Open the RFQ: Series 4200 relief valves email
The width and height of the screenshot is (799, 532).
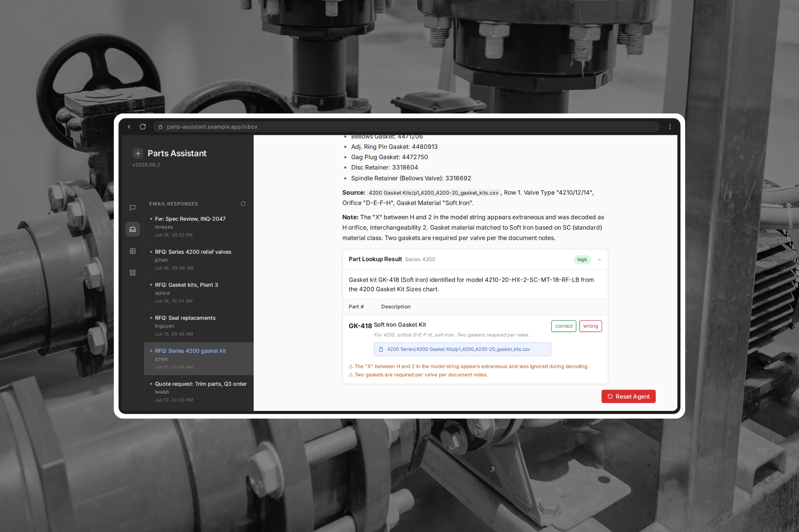click(x=199, y=260)
